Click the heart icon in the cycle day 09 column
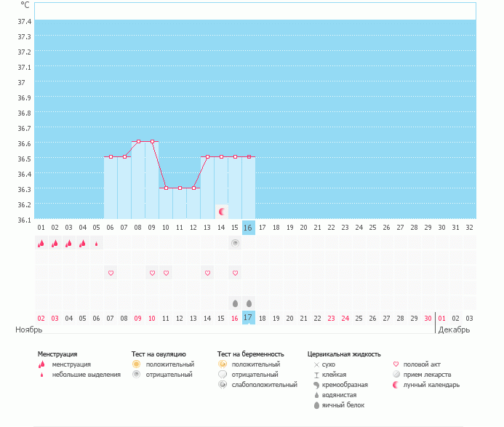504x427 pixels. point(152,274)
